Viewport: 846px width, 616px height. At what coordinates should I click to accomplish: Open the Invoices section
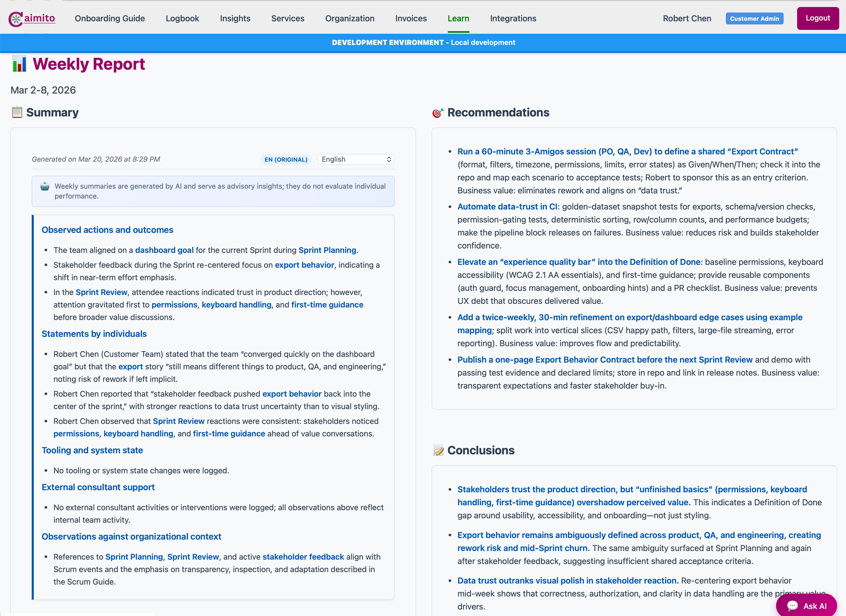(411, 18)
